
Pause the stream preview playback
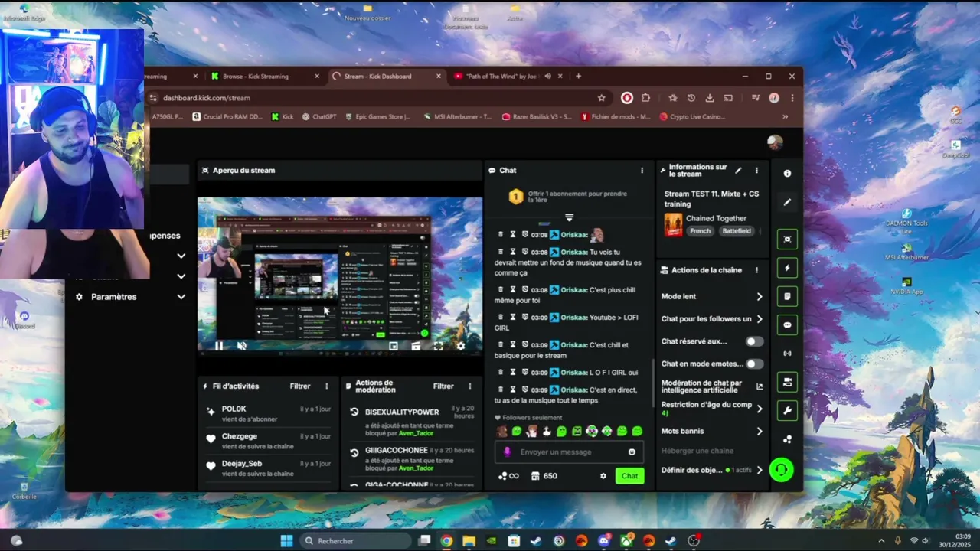tap(219, 346)
